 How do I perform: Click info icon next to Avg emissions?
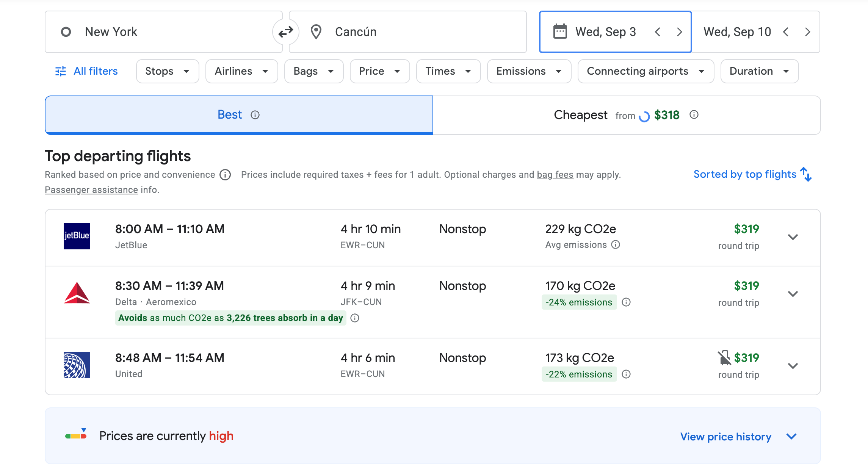pyautogui.click(x=616, y=245)
